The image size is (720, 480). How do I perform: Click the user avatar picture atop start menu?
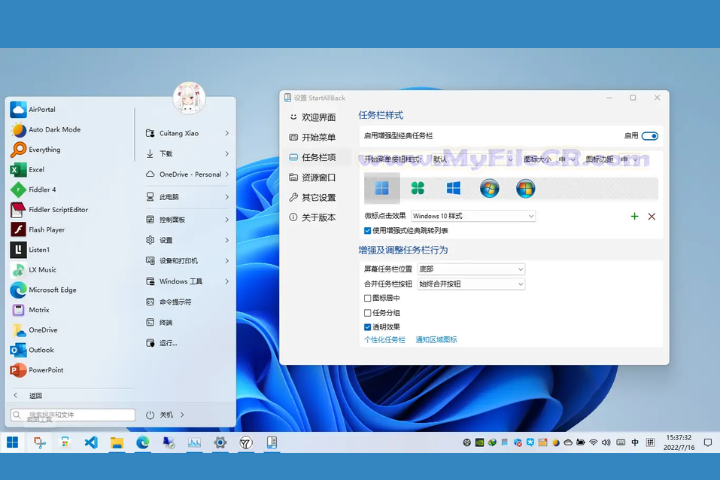click(x=189, y=98)
